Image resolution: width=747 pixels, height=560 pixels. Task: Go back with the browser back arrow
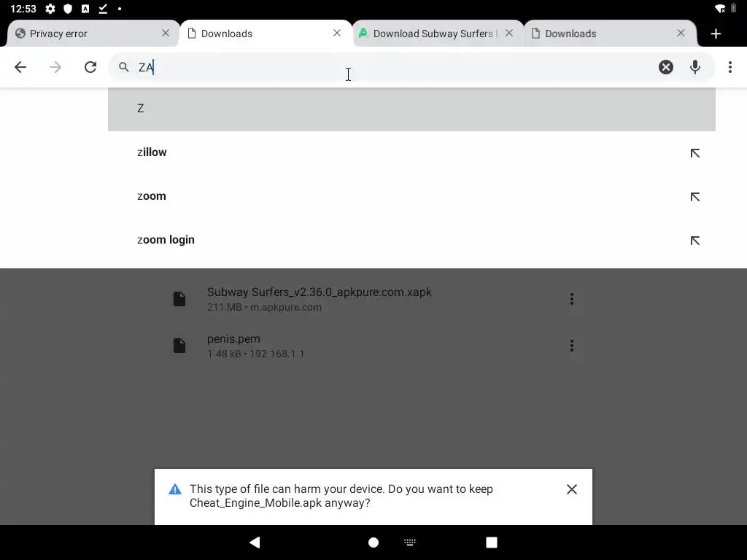(x=20, y=67)
